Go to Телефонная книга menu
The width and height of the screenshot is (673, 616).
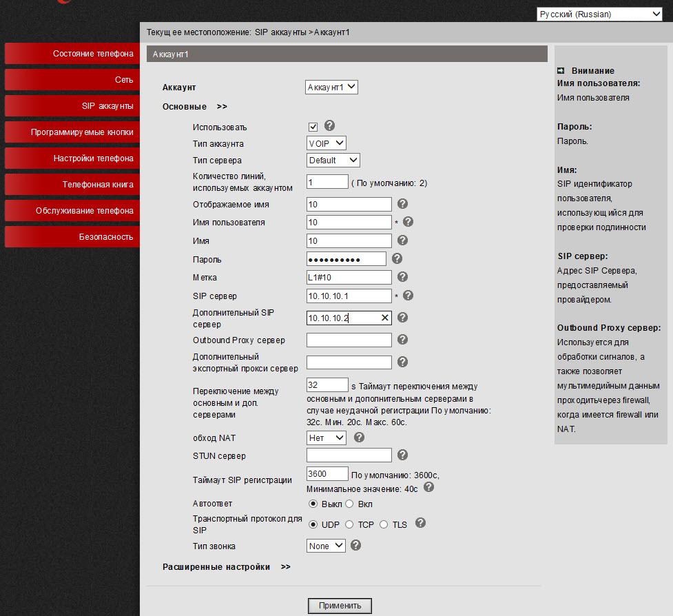point(72,185)
